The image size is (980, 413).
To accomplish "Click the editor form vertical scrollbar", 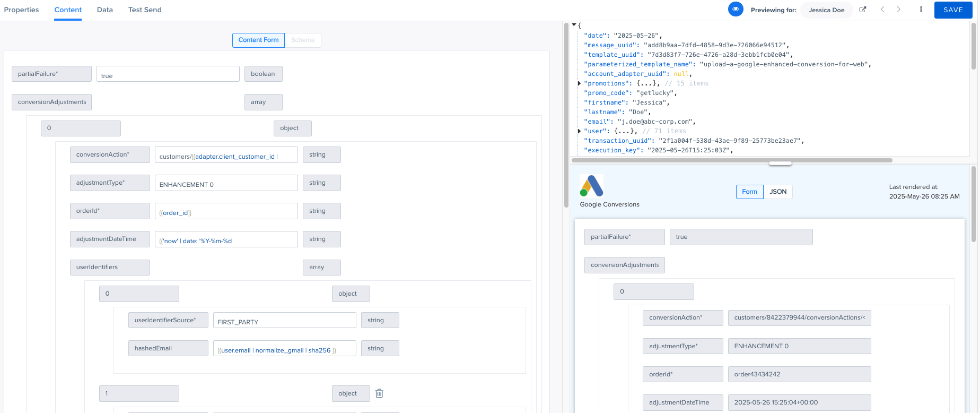I will point(566,116).
